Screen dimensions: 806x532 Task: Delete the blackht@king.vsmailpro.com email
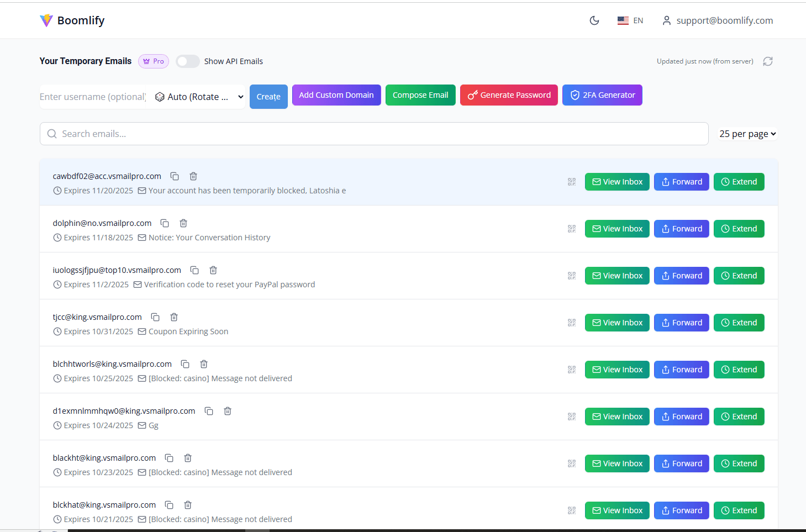coord(188,458)
